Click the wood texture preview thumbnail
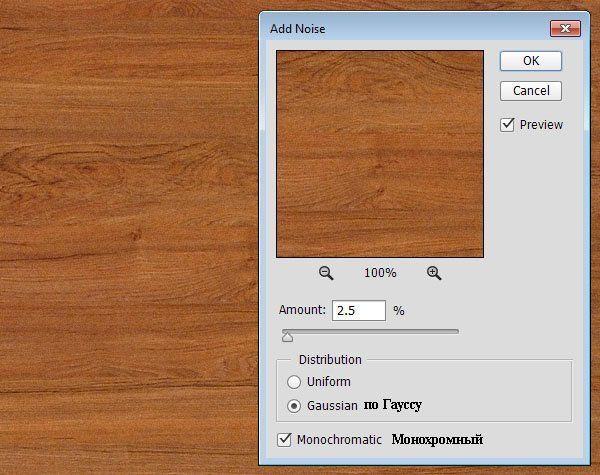This screenshot has height=475, width=600. click(x=380, y=154)
